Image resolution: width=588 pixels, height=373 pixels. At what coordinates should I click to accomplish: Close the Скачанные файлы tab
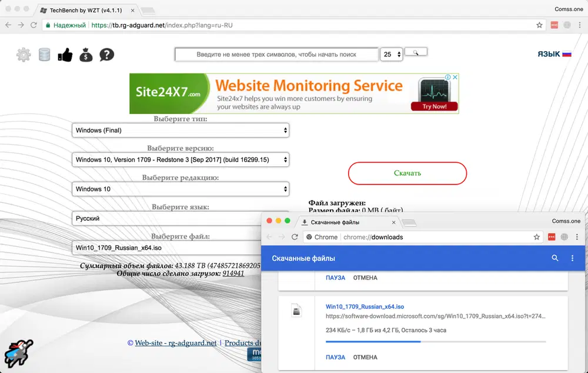(x=394, y=222)
